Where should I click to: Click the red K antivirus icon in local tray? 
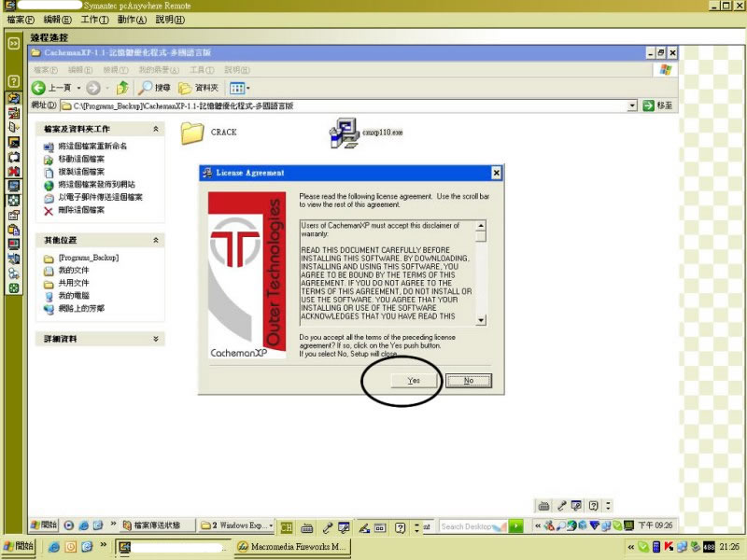click(669, 547)
